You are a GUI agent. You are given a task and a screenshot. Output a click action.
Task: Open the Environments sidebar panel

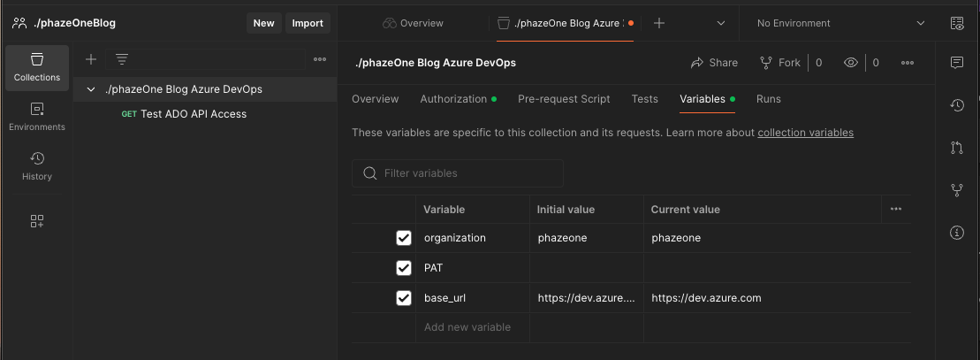pos(37,118)
